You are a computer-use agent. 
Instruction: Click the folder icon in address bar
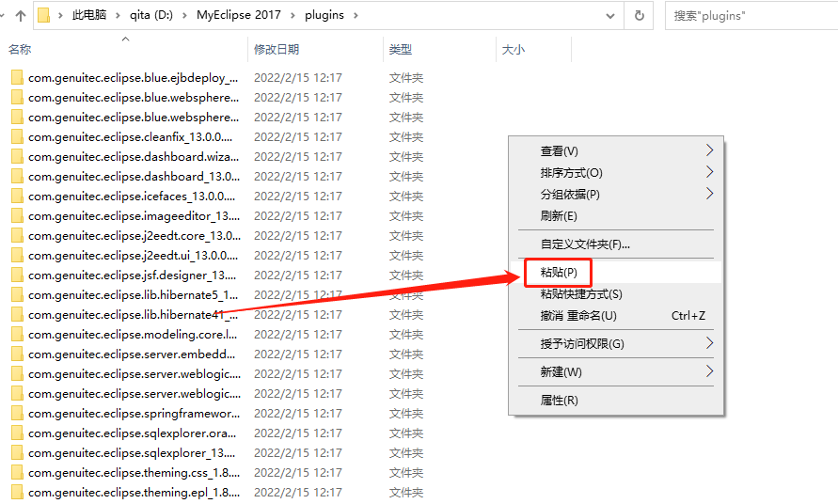[44, 15]
